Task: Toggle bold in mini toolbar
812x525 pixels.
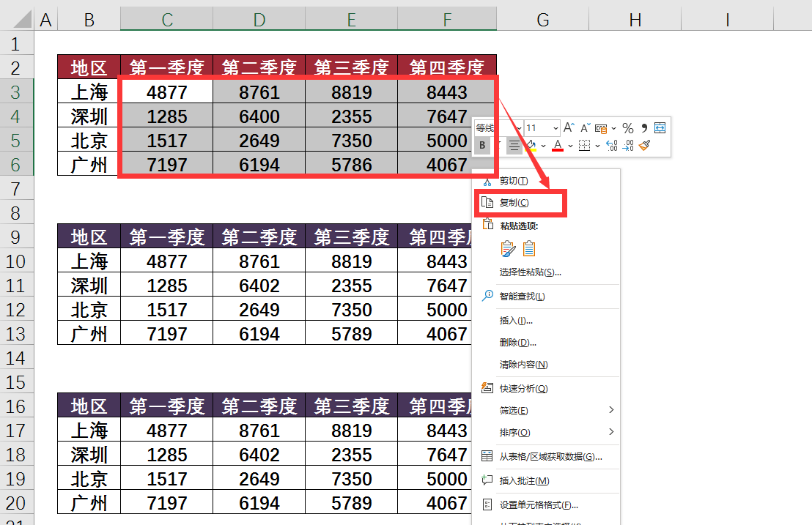Action: pos(482,145)
